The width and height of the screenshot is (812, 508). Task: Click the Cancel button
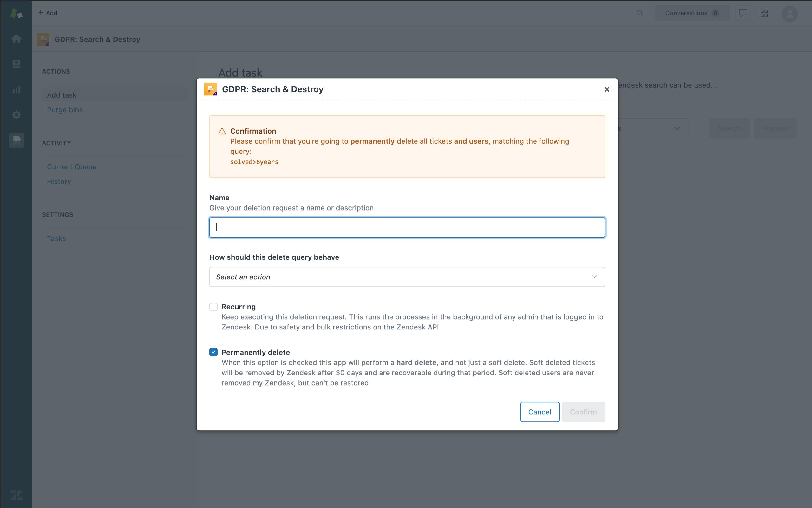tap(540, 412)
